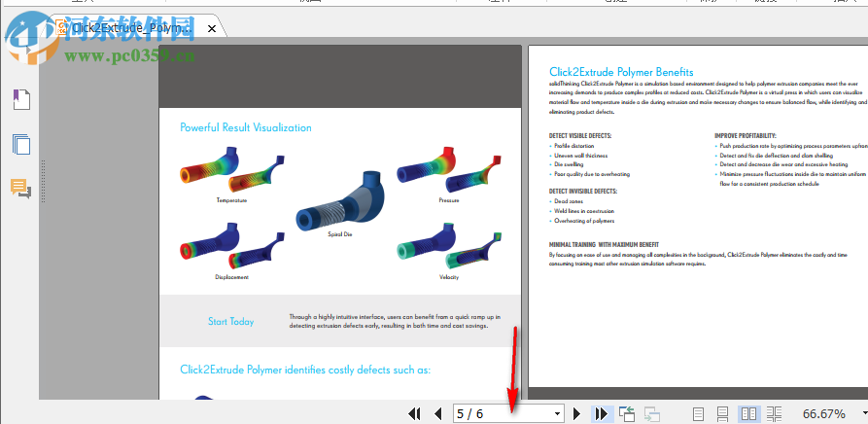Click the Temperature result image
This screenshot has width=868, height=424.
point(231,171)
